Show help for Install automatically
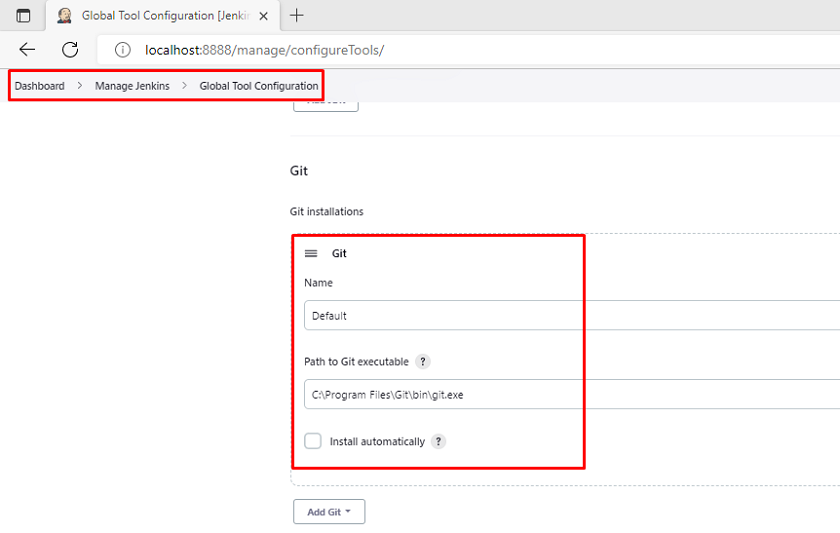The height and width of the screenshot is (533, 840). [438, 441]
